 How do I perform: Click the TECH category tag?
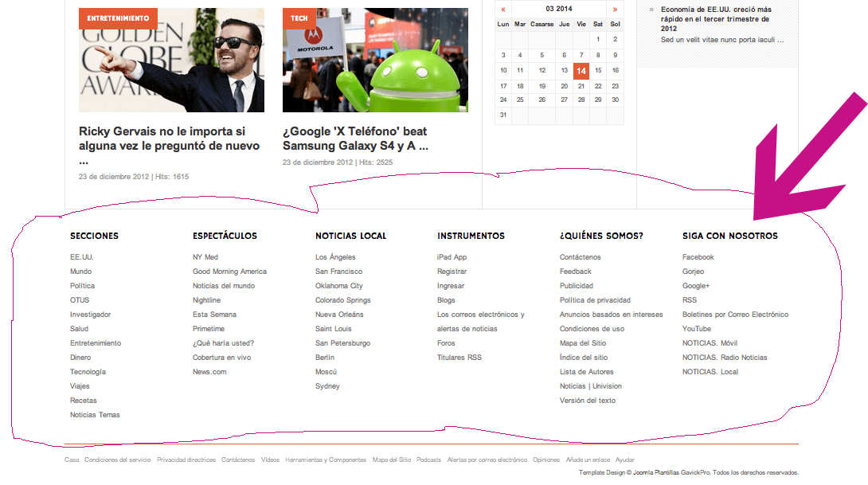299,18
